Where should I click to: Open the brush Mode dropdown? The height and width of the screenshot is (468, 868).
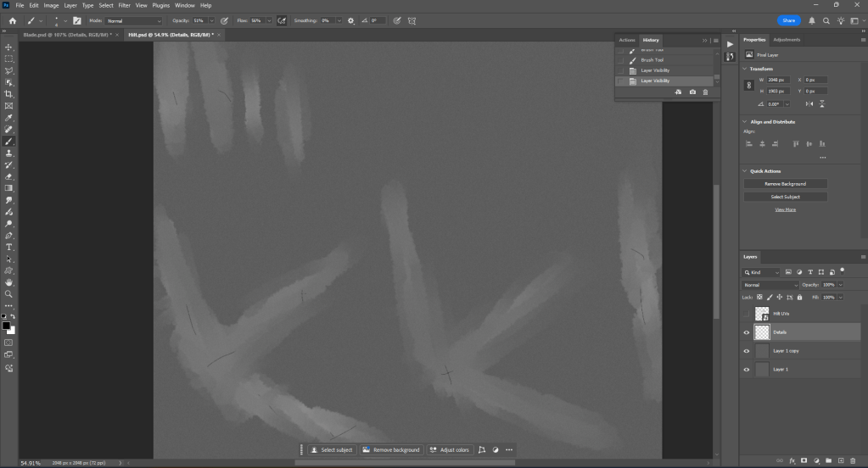coord(134,20)
